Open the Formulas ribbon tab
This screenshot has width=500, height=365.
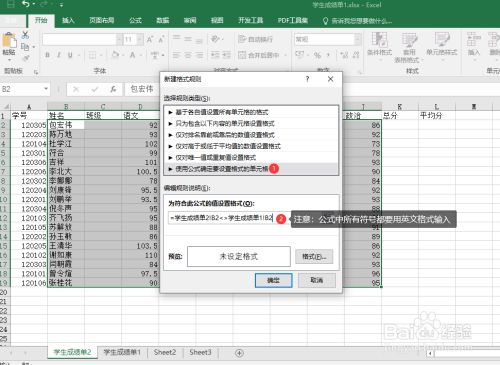135,20
